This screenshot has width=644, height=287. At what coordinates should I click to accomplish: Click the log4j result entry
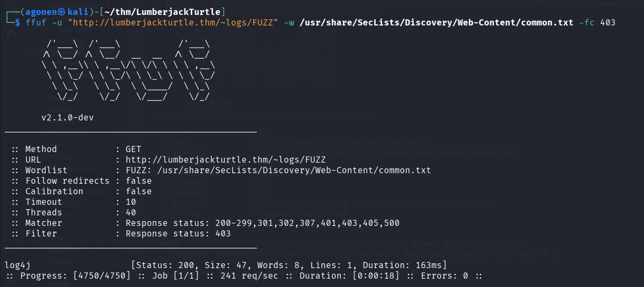(17, 265)
